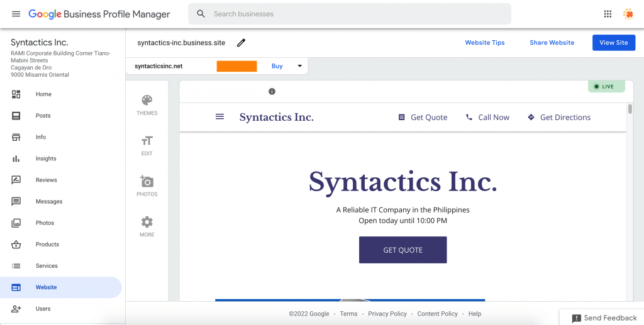Click the Posts sidebar icon

(x=16, y=116)
